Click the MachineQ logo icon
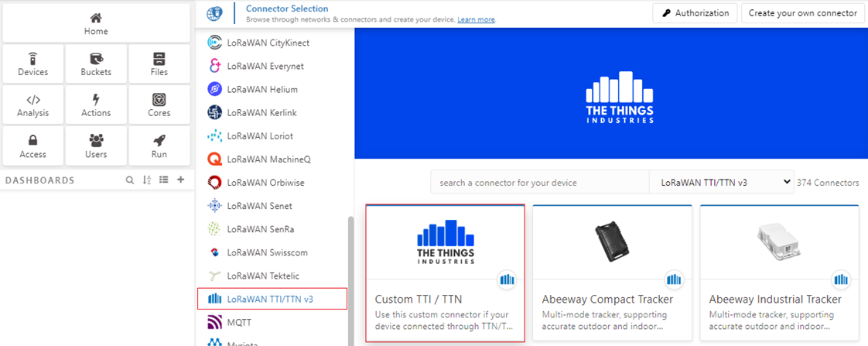Image resolution: width=868 pixels, height=346 pixels. click(x=214, y=159)
